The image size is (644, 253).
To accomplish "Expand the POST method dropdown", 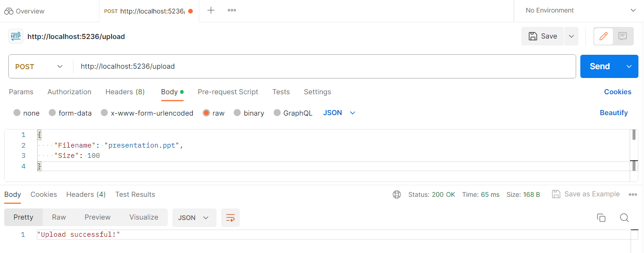I will [x=40, y=67].
